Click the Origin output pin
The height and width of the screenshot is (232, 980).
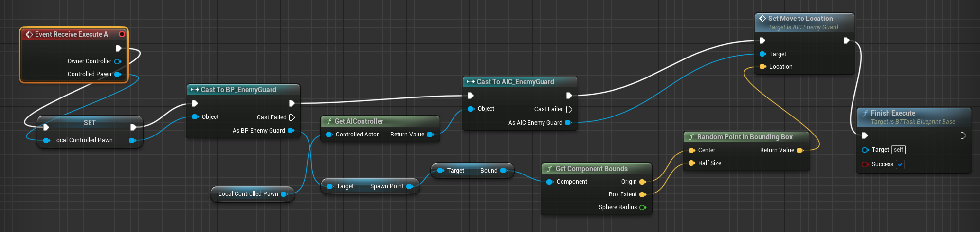click(x=642, y=182)
